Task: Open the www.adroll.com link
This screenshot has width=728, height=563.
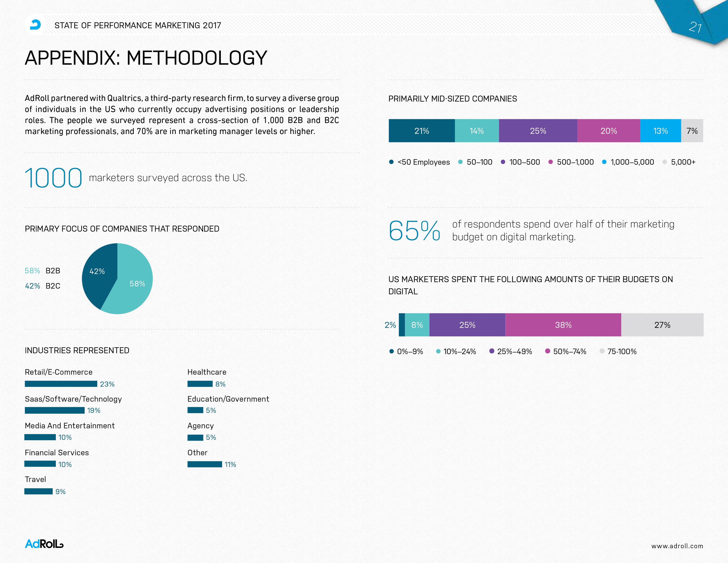Action: (x=677, y=546)
